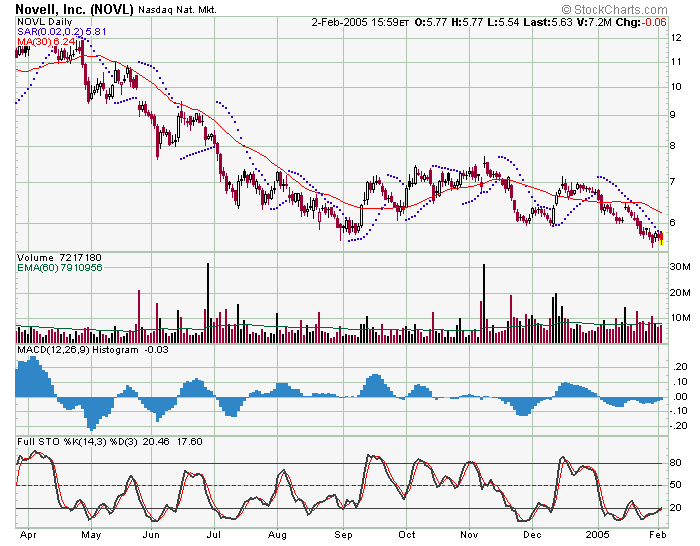700x546 pixels.
Task: Click the '10M' volume axis label
Action: [x=680, y=318]
